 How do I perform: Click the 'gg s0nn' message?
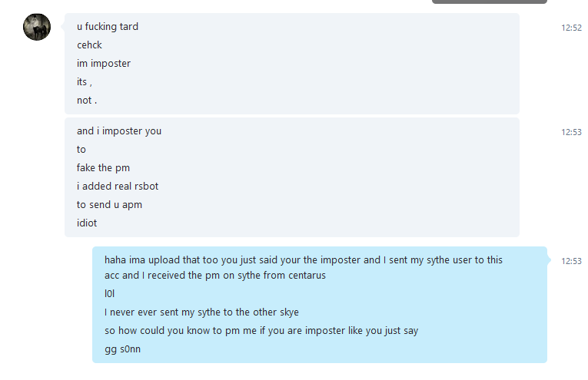point(122,349)
